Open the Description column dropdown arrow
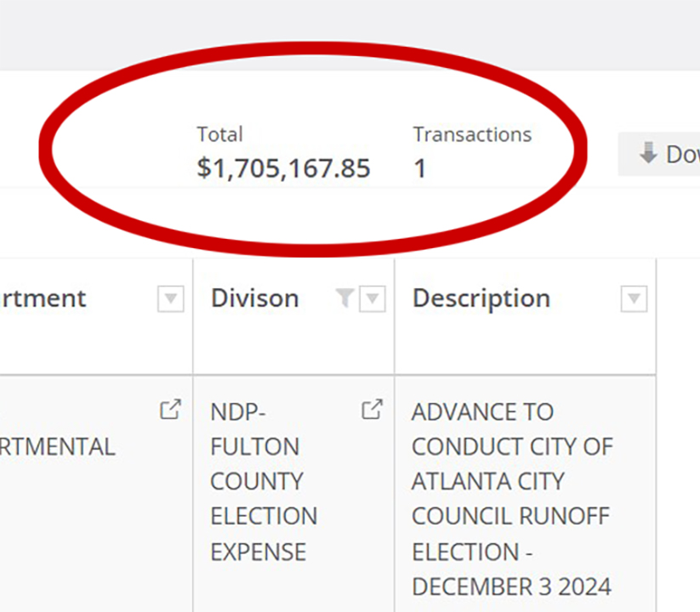This screenshot has height=612, width=700. [634, 298]
